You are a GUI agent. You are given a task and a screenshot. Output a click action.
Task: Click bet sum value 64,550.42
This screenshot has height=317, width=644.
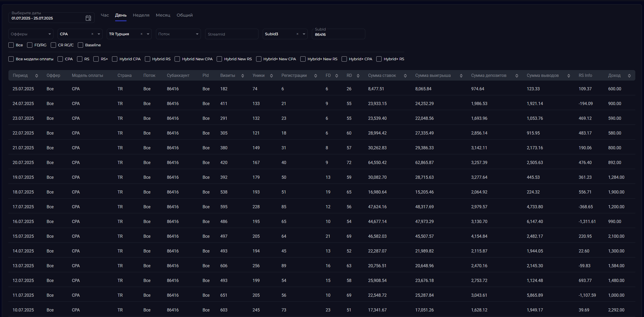pyautogui.click(x=377, y=163)
